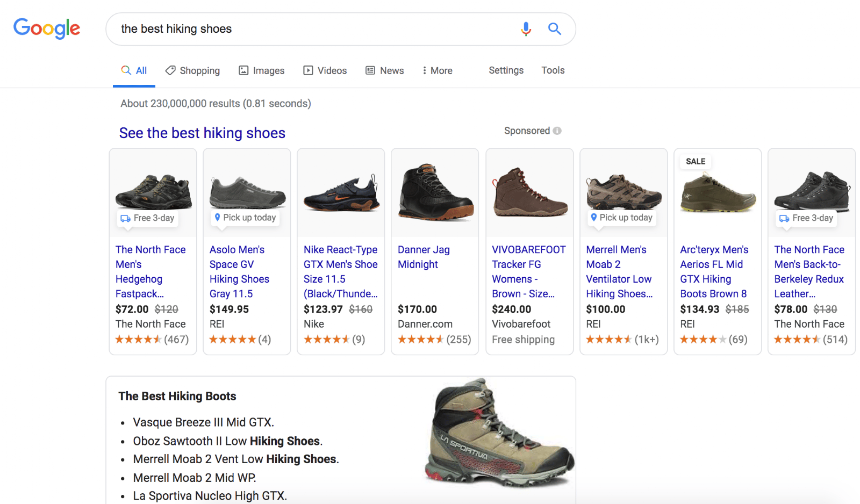Open the Tools menu

click(553, 70)
